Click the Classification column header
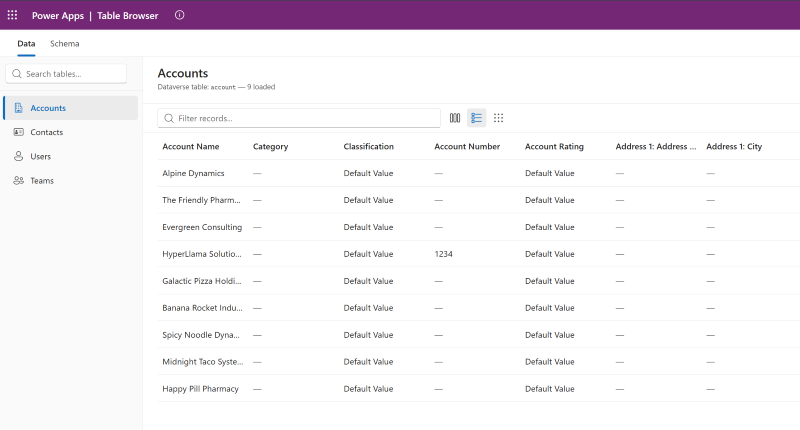 [368, 147]
